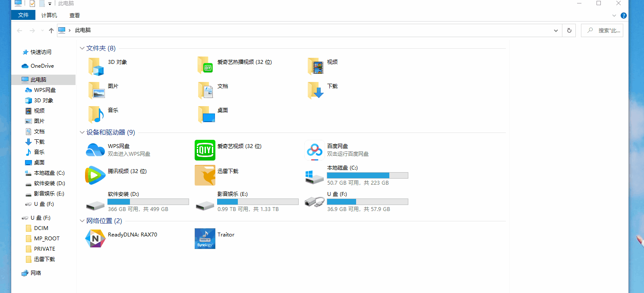The height and width of the screenshot is (293, 644).
Task: Select the MP_ROOT folder in sidebar
Action: tap(47, 239)
